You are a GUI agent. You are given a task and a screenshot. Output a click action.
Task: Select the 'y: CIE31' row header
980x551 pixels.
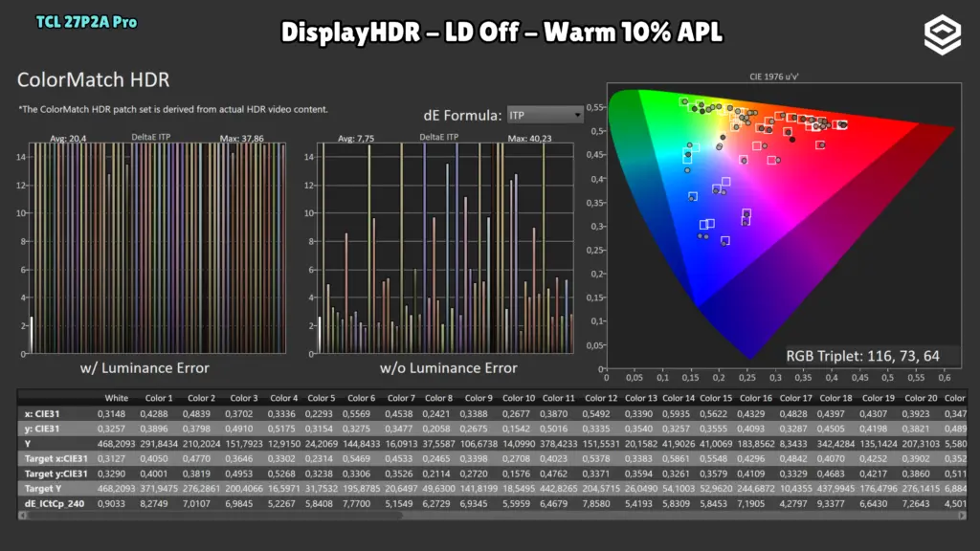(x=42, y=429)
